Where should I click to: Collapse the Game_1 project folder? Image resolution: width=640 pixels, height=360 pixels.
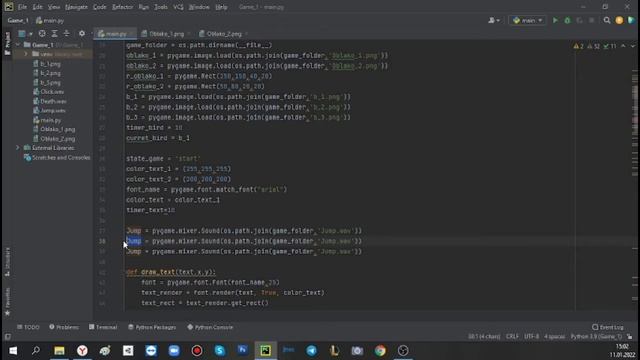(x=18, y=45)
